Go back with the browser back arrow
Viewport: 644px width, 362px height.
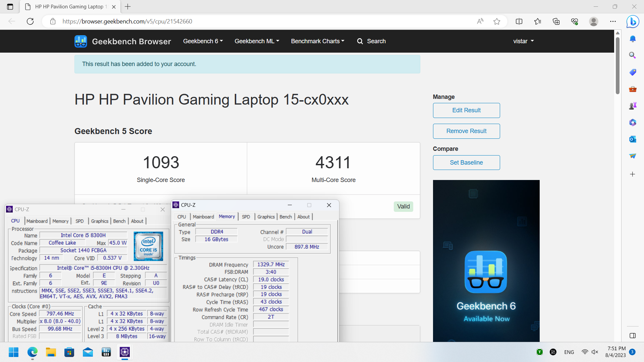point(12,21)
